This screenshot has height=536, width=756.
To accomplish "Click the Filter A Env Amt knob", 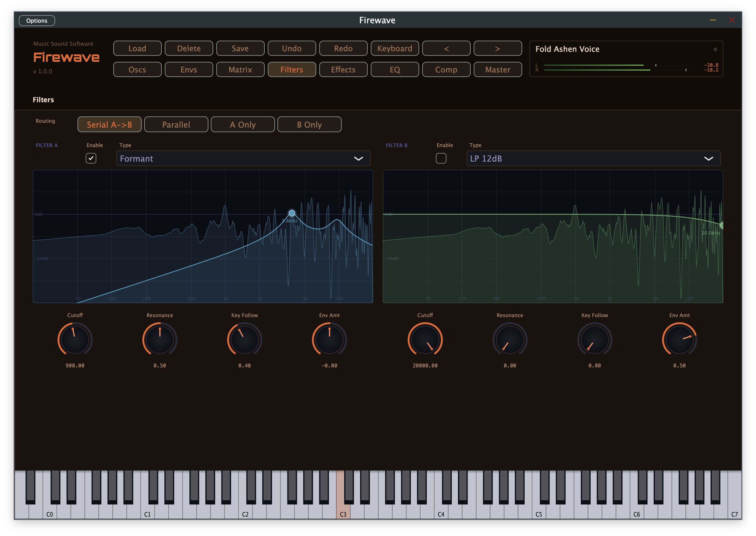I will coord(329,340).
